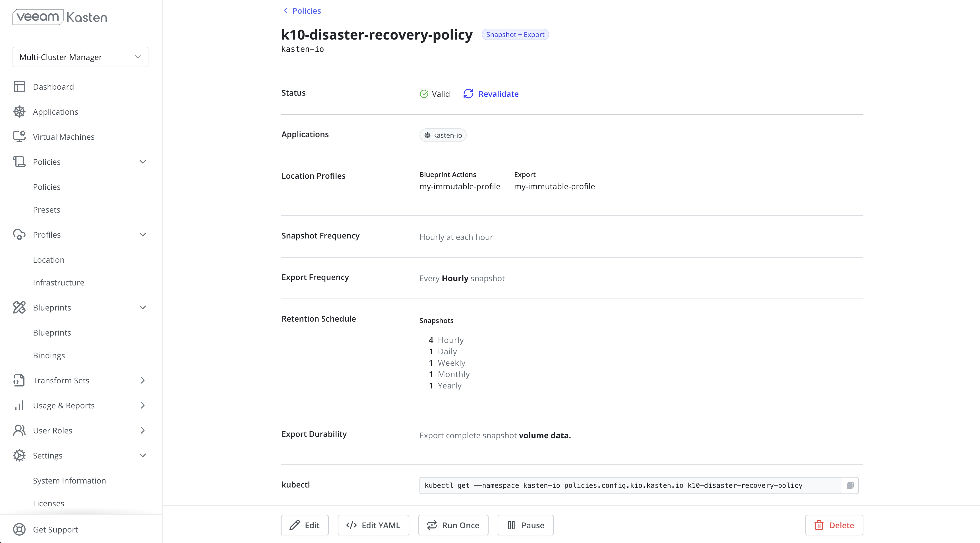Expand the Usage & Reports chevron
Viewport: 980px width, 543px height.
(143, 406)
